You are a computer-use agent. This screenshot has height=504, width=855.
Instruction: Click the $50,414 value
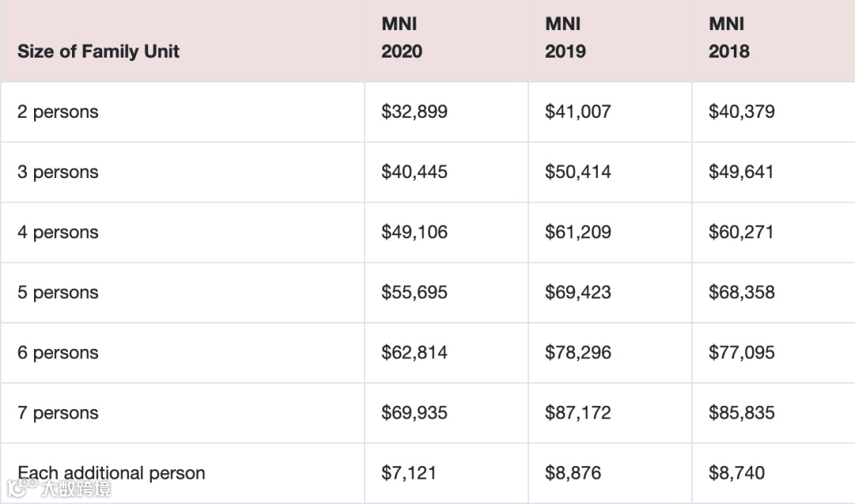[578, 172]
